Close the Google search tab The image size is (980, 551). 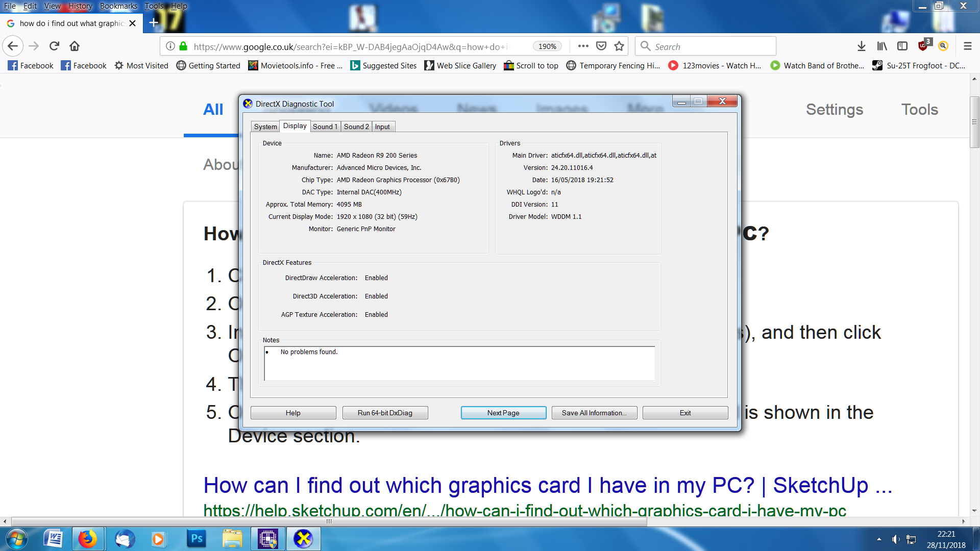(133, 23)
